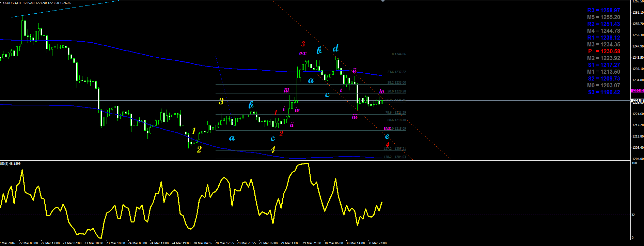Click the Fibonacci '78.6 - 1221.29' level label
Screen dimensions: 644x246
click(395, 113)
